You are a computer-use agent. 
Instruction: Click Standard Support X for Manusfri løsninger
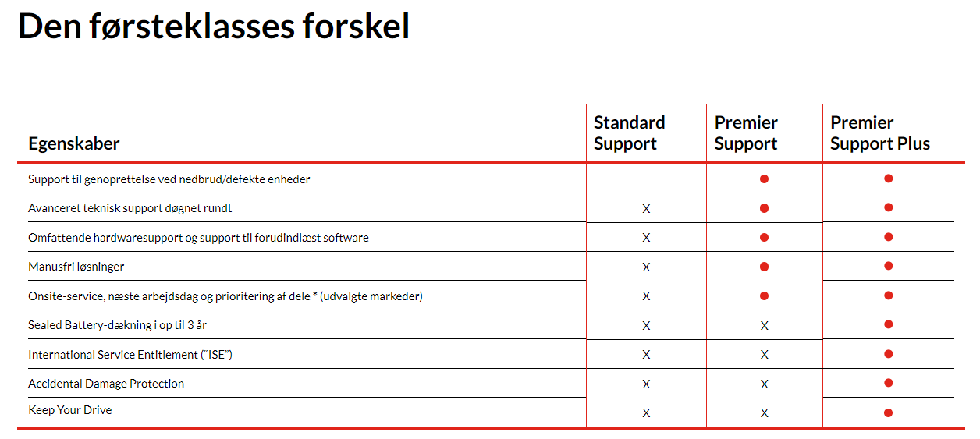pos(646,267)
